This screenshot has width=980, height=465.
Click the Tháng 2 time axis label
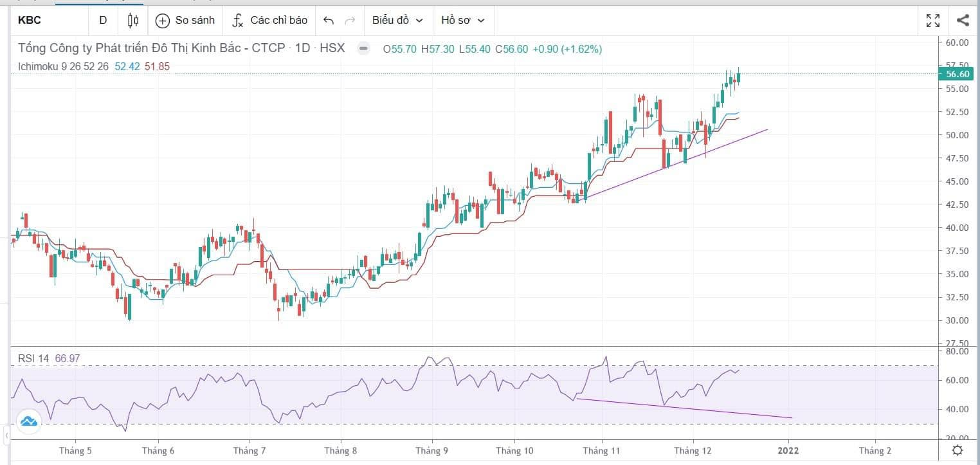(x=875, y=451)
